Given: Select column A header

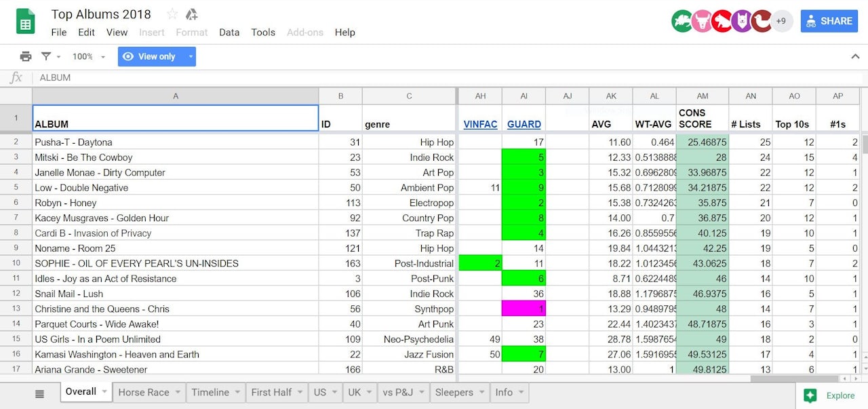Looking at the screenshot, I should [176, 96].
